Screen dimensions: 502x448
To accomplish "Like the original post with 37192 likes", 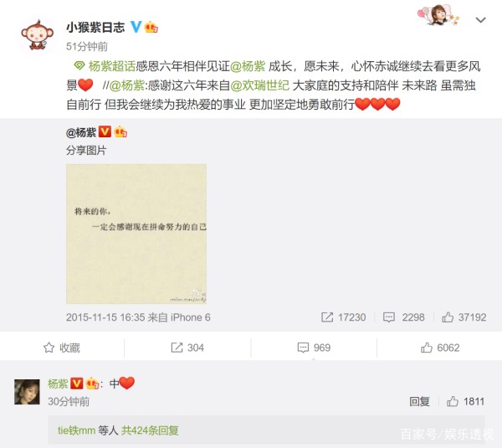I will pyautogui.click(x=464, y=317).
